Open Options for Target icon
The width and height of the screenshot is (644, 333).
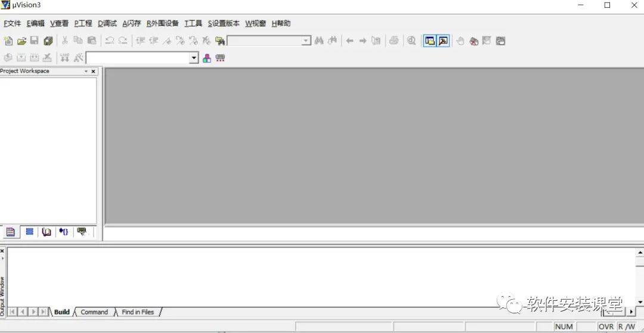tap(79, 58)
